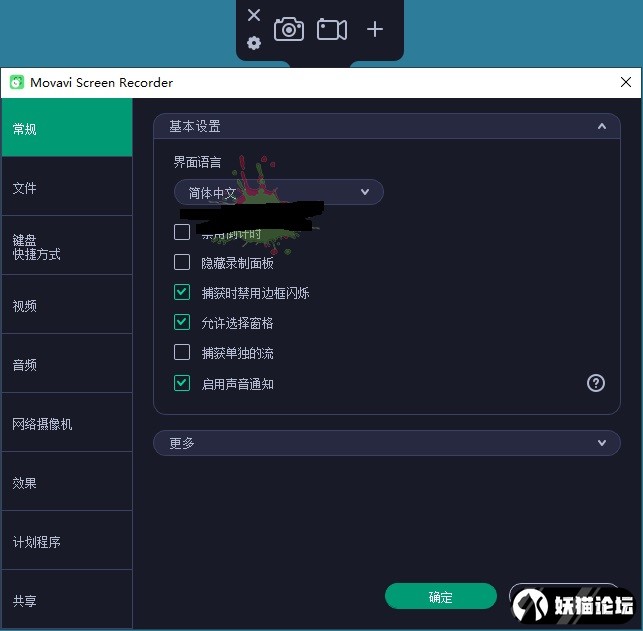Select the 常规 tab
The image size is (643, 631).
coord(67,128)
